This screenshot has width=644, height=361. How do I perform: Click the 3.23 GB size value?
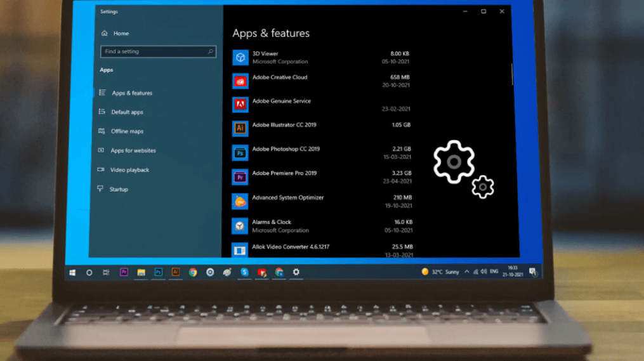pyautogui.click(x=402, y=173)
